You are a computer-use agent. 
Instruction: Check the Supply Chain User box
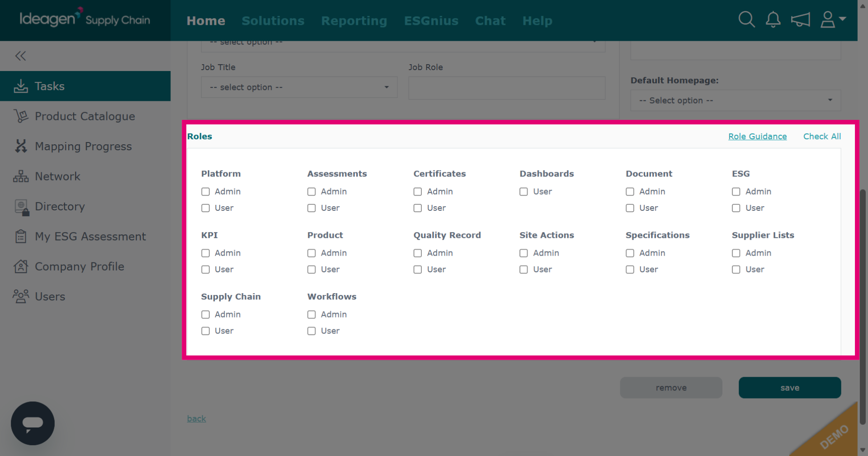[206, 331]
